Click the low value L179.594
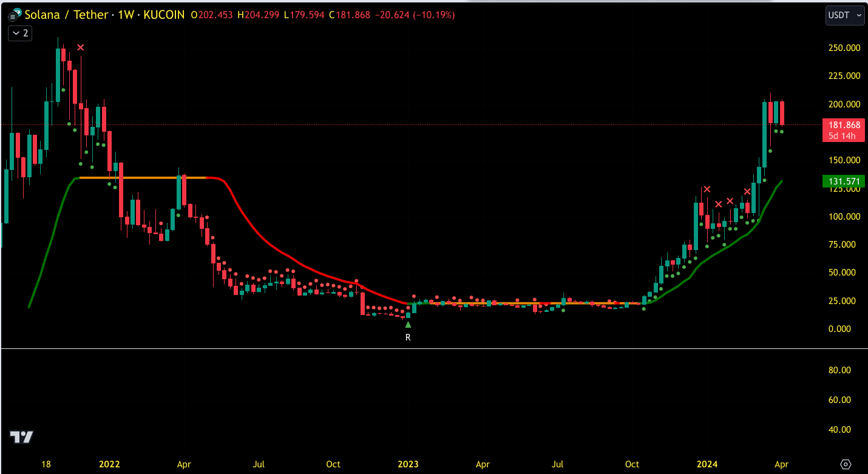Screen dimensions: 868x474 [305, 15]
